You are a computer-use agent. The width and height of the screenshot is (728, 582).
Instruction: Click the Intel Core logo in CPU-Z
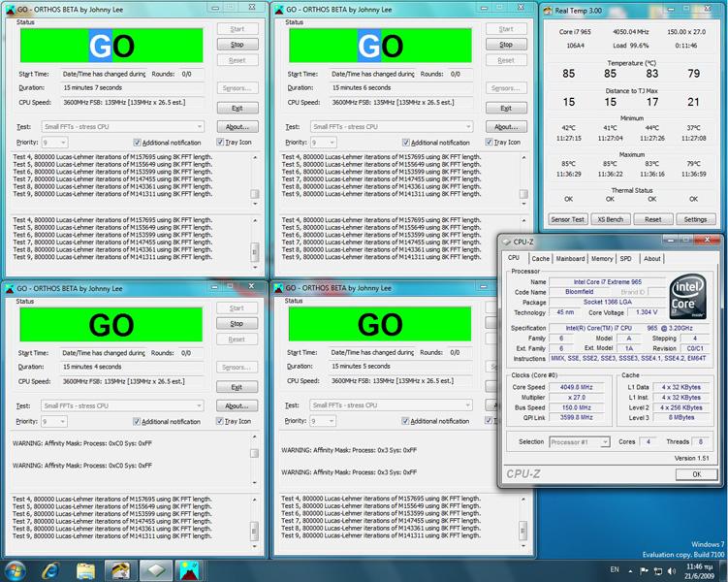[x=688, y=296]
